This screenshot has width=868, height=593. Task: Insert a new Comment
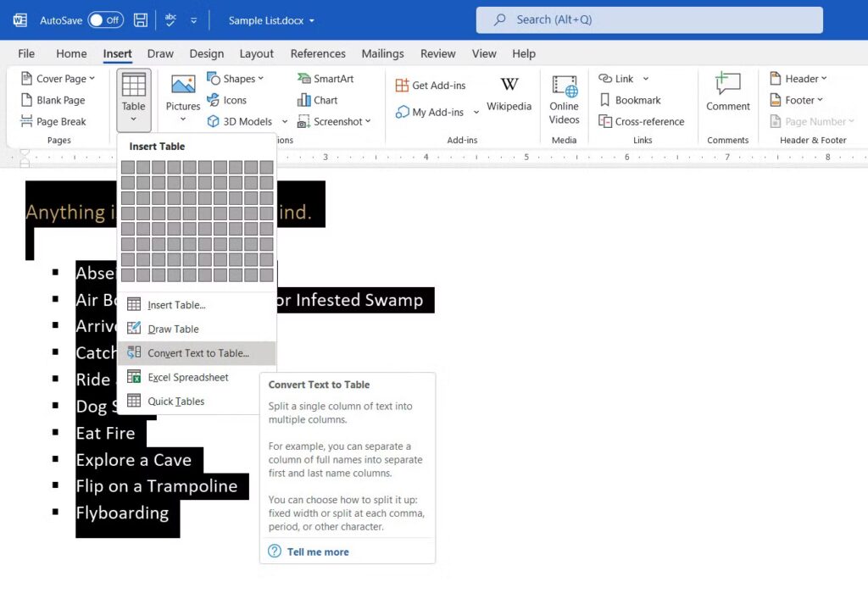(x=727, y=93)
